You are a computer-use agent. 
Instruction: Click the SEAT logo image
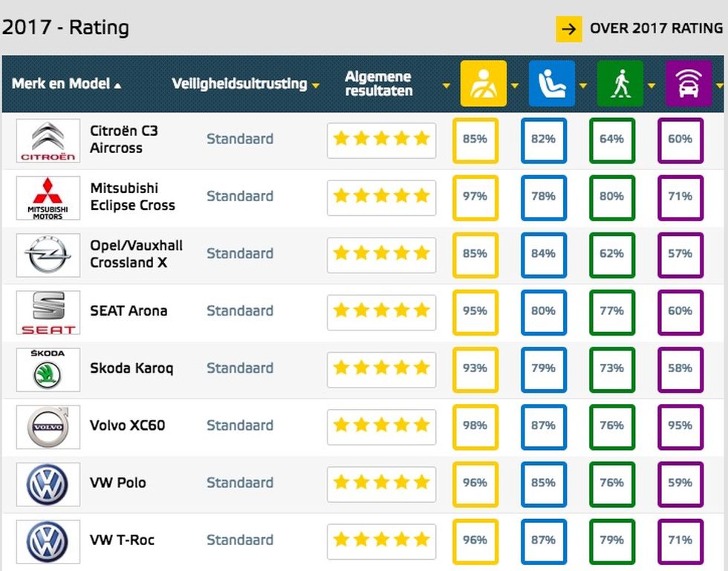(x=48, y=313)
